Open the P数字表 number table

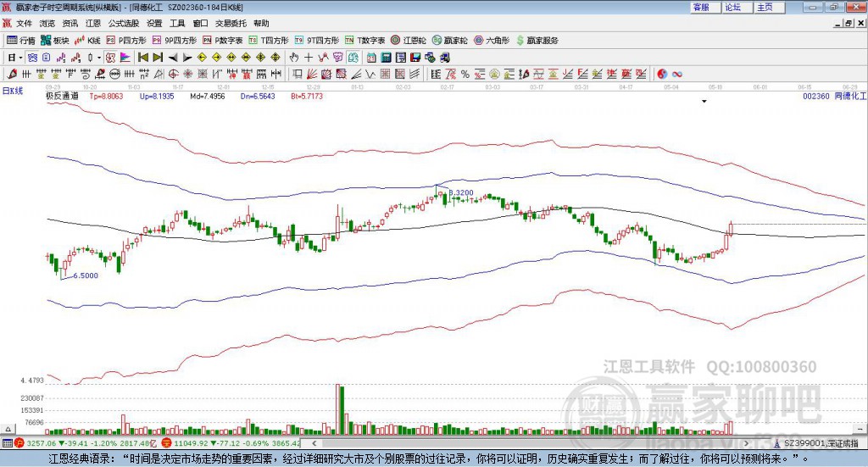click(223, 41)
